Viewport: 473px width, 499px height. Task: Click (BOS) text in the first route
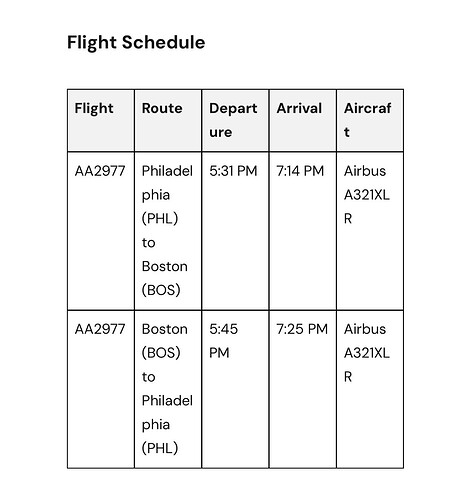click(161, 290)
